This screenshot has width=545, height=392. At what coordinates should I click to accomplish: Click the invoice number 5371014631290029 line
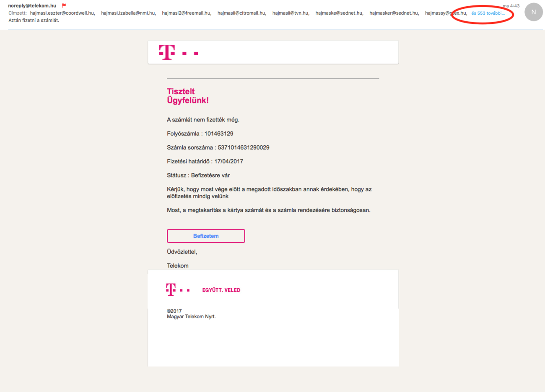[218, 147]
